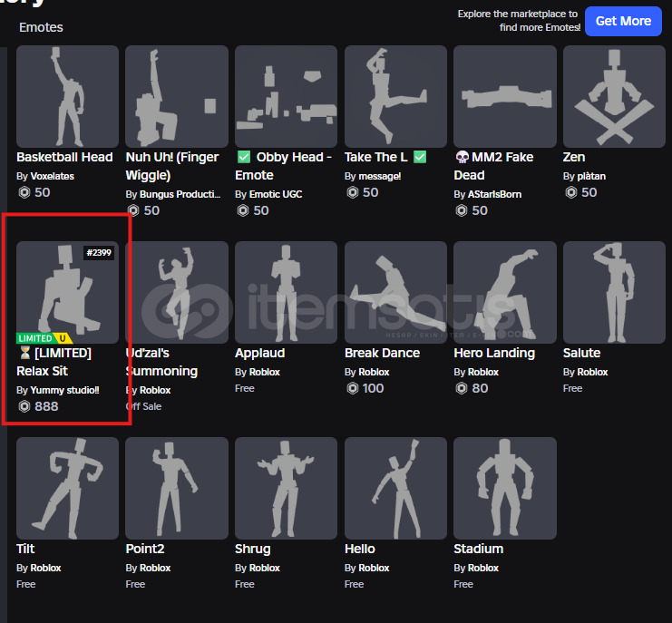Click the Hello title link
This screenshot has width=672, height=623.
point(359,549)
